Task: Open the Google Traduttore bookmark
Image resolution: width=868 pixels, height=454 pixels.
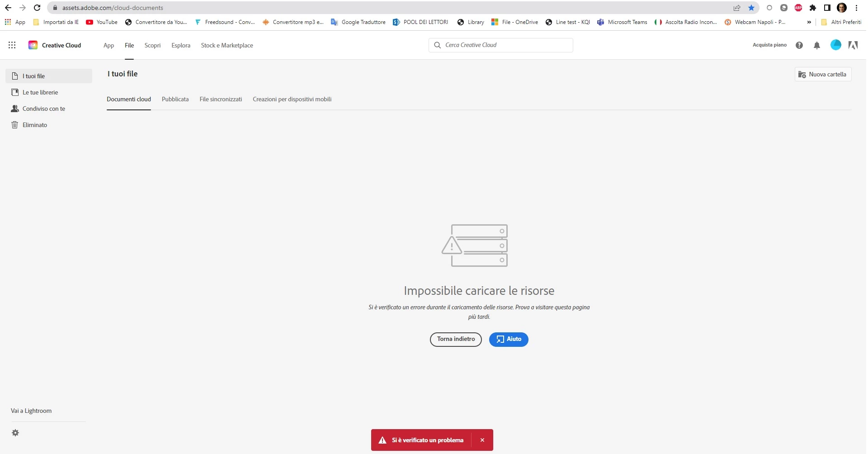Action: [x=358, y=22]
